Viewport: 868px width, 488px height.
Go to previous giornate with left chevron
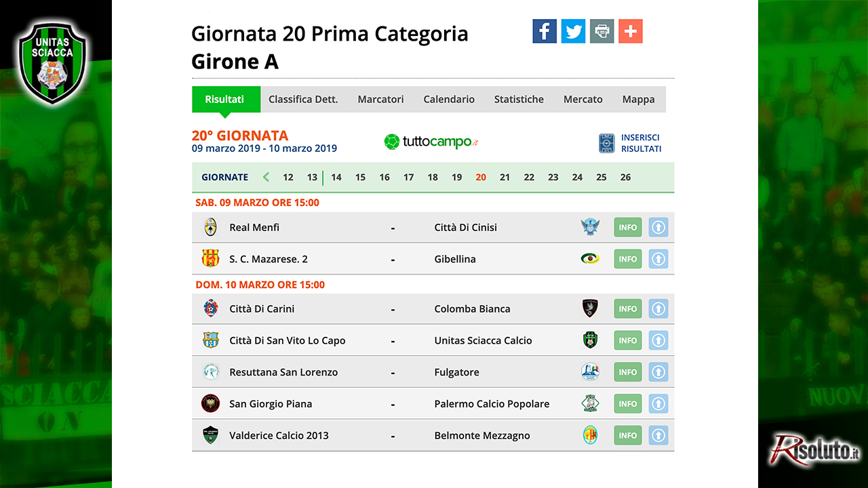coord(266,177)
